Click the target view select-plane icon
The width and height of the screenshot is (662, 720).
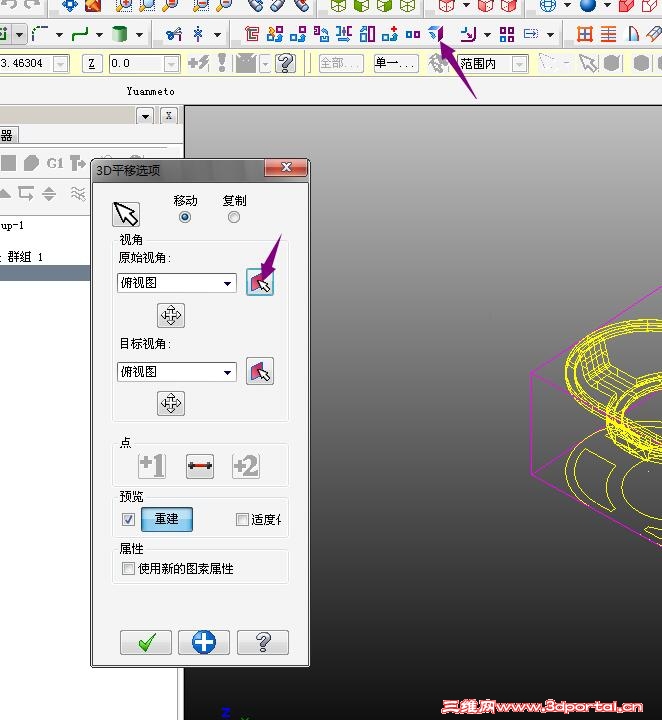click(260, 371)
